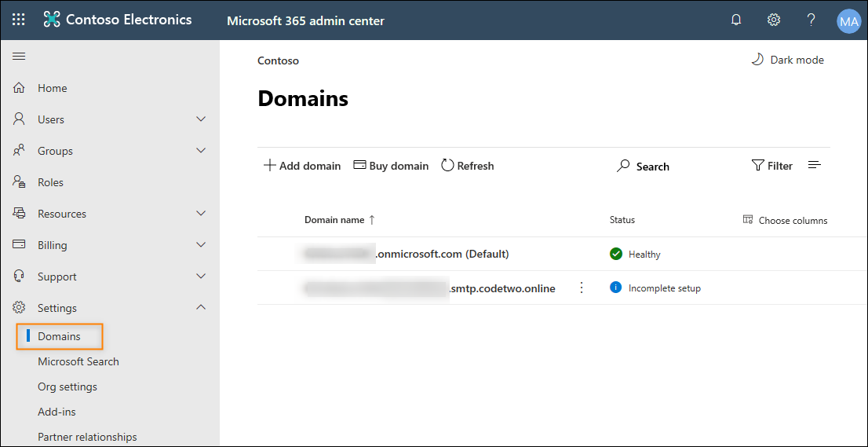Click the Users person icon

click(x=20, y=119)
